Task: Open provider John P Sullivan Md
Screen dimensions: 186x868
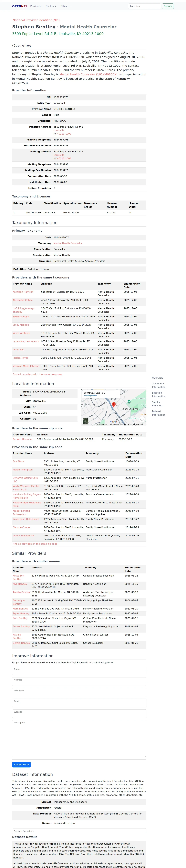Action: pyautogui.click(x=23, y=536)
